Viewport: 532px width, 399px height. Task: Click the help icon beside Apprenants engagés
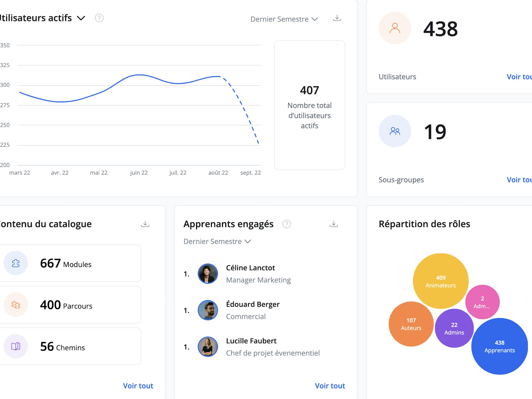[x=287, y=224]
